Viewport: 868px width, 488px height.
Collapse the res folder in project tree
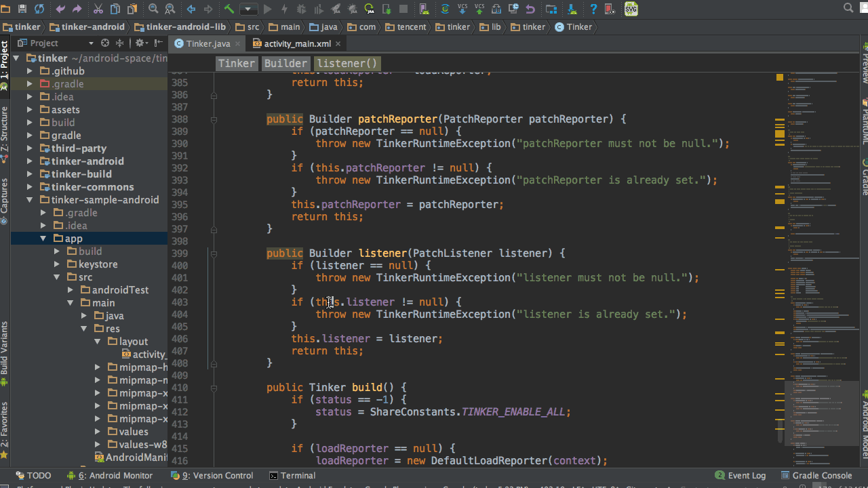84,329
